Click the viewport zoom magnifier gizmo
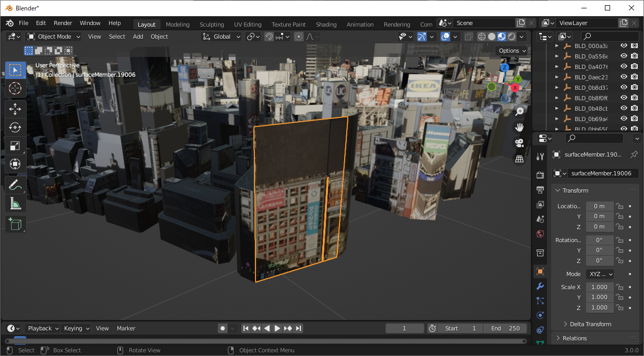Viewport: 644px width, 356px height. coord(519,111)
